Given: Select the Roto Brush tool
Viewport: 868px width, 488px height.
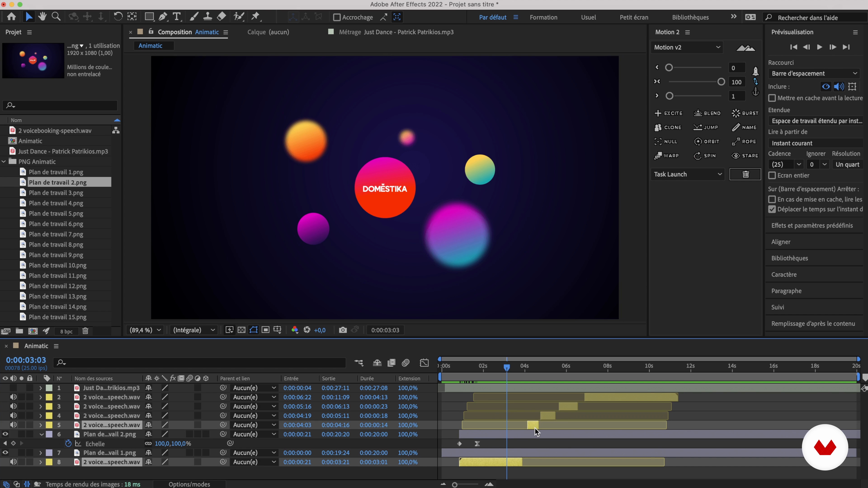Looking at the screenshot, I should tap(239, 16).
